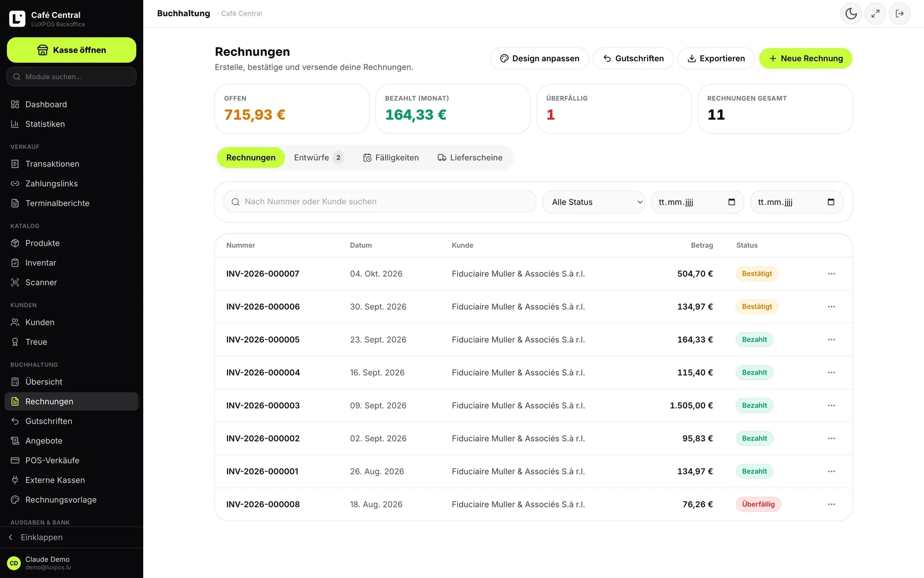Screen dimensions: 924x578
Task: Open Gutschriften in the sidebar
Action: (x=72, y=421)
